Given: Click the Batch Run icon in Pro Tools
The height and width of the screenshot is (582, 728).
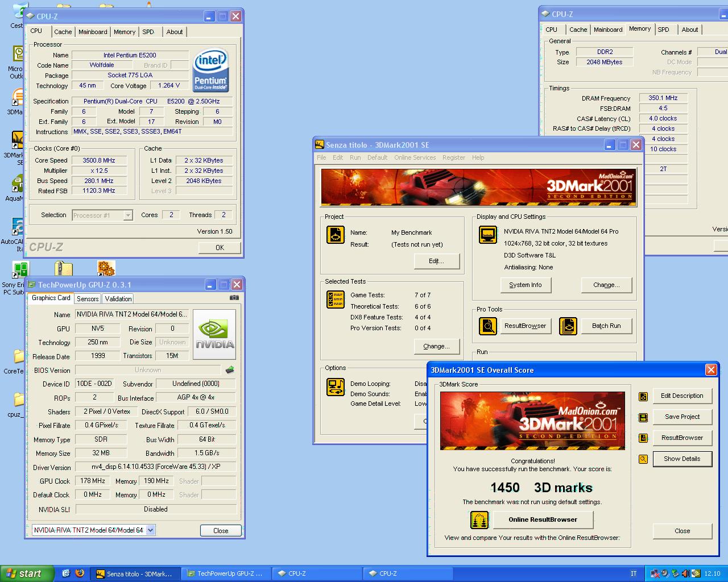Looking at the screenshot, I should point(568,326).
